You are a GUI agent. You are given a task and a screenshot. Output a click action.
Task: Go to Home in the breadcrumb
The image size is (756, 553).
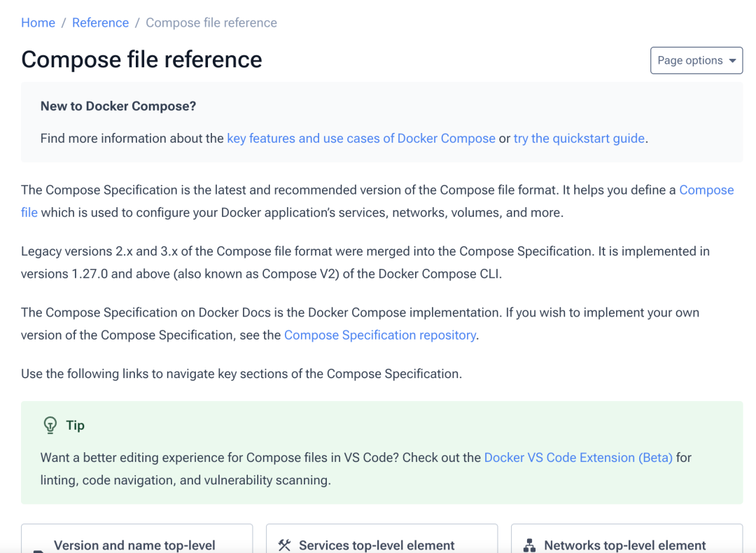[x=38, y=22]
